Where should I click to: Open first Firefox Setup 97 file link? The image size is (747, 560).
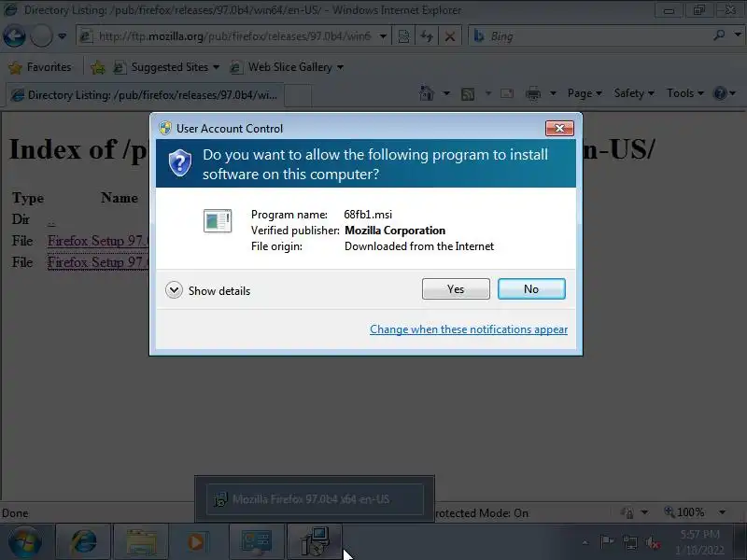(x=98, y=241)
